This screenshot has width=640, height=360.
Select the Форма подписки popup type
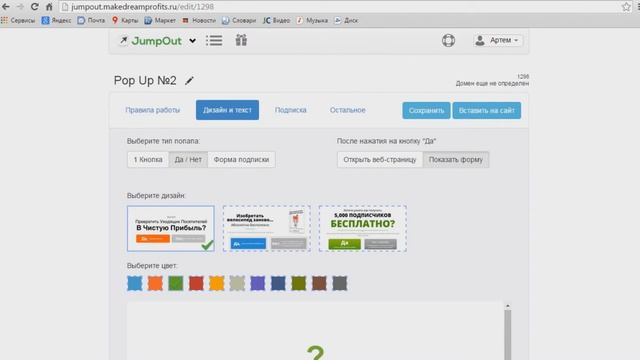pyautogui.click(x=241, y=160)
